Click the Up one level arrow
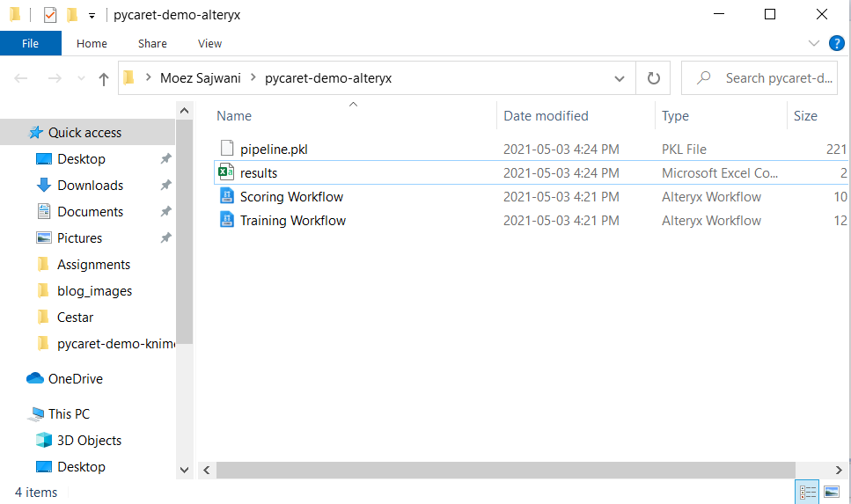851x504 pixels. (104, 78)
